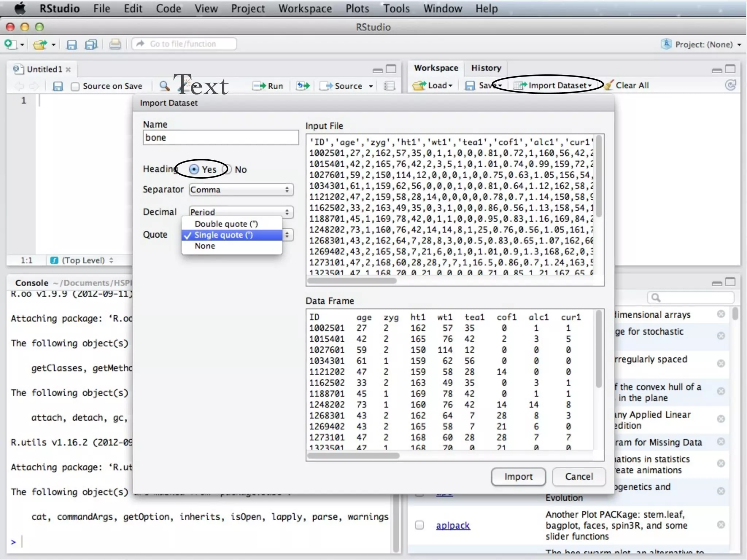Switch to the History tab
Screen dimensions: 747x560
486,68
